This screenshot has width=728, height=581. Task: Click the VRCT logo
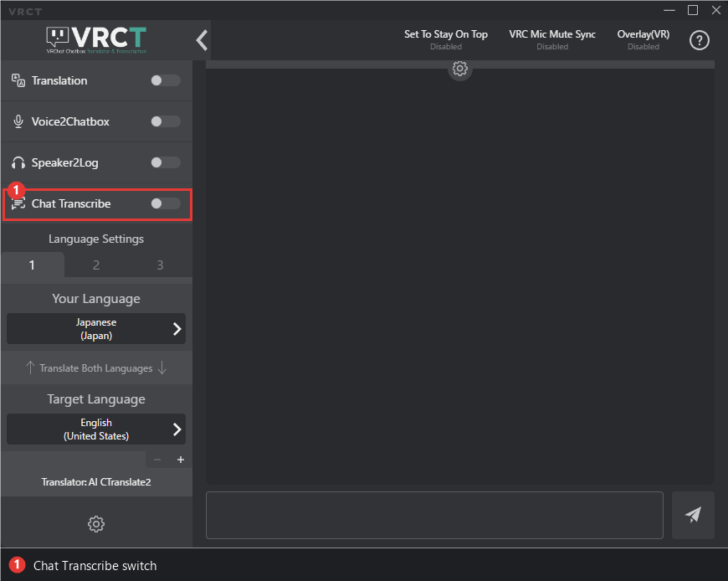pos(96,40)
